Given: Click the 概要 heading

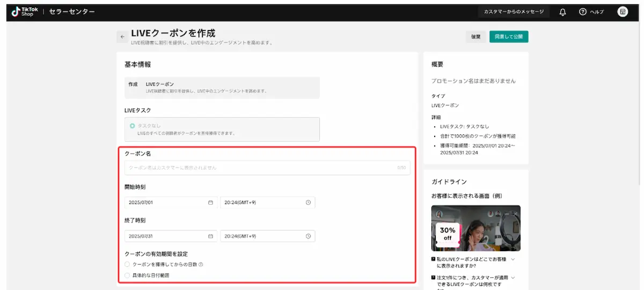Looking at the screenshot, I should [x=437, y=64].
